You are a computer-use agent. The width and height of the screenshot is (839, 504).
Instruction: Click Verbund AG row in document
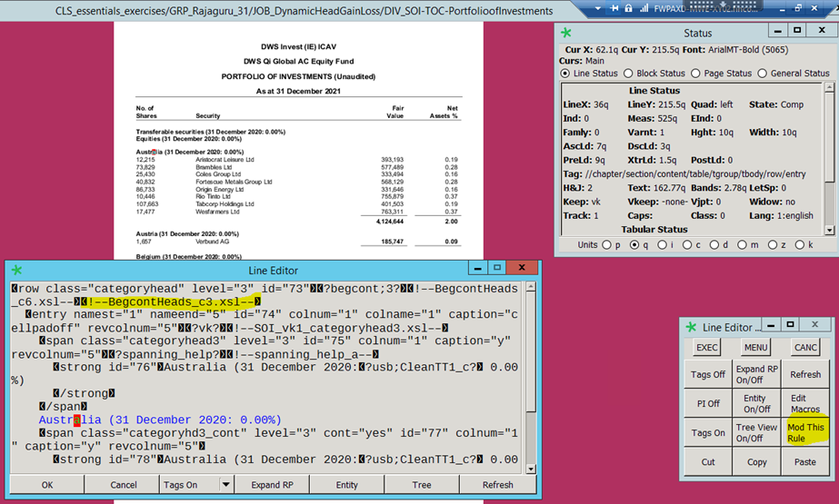coord(297,242)
